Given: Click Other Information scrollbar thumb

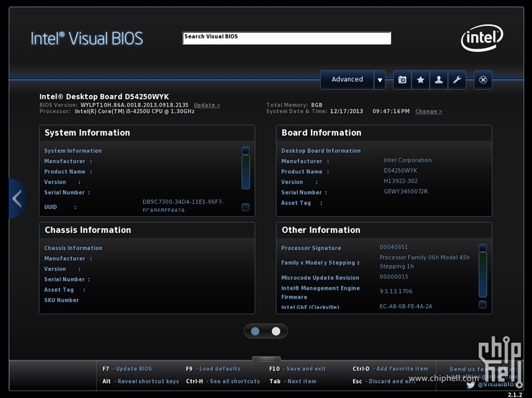Looking at the screenshot, I should [x=482, y=275].
